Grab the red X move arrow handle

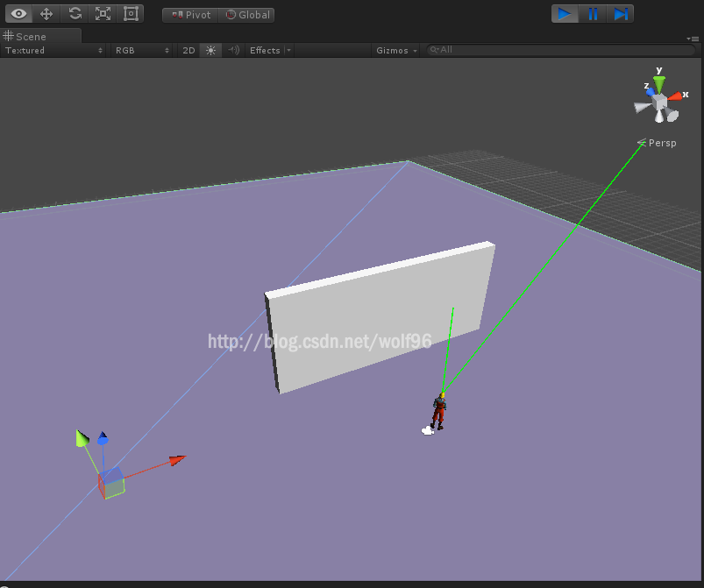(177, 461)
